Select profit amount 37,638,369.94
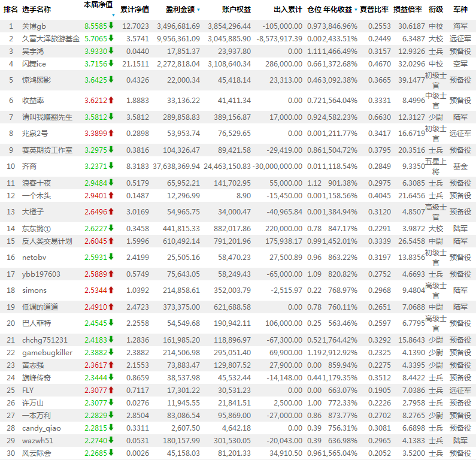The image size is (476, 460). [177, 167]
